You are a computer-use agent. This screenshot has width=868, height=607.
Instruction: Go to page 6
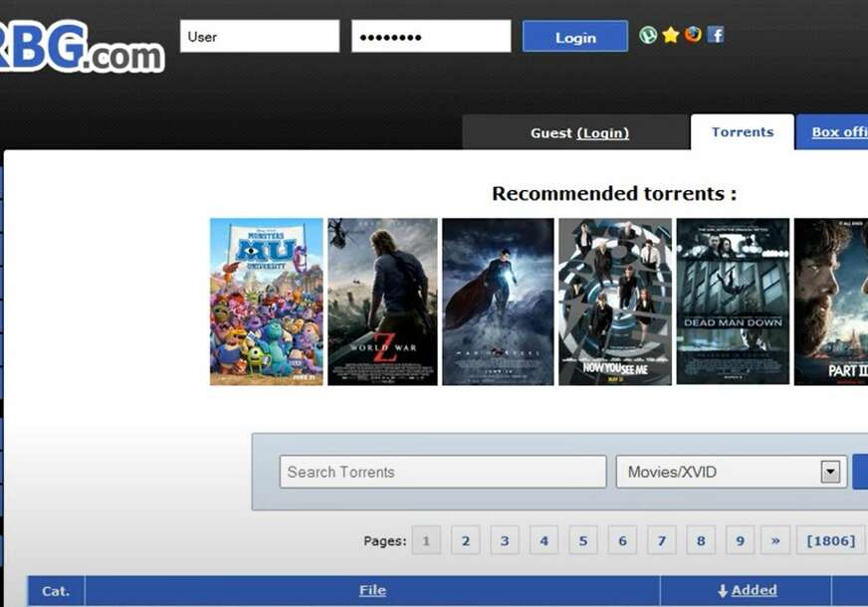623,540
